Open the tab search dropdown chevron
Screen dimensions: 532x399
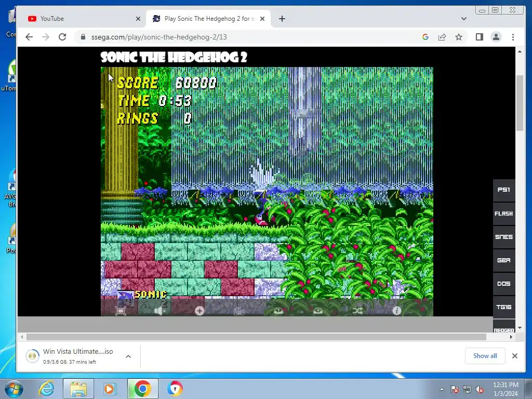[464, 19]
